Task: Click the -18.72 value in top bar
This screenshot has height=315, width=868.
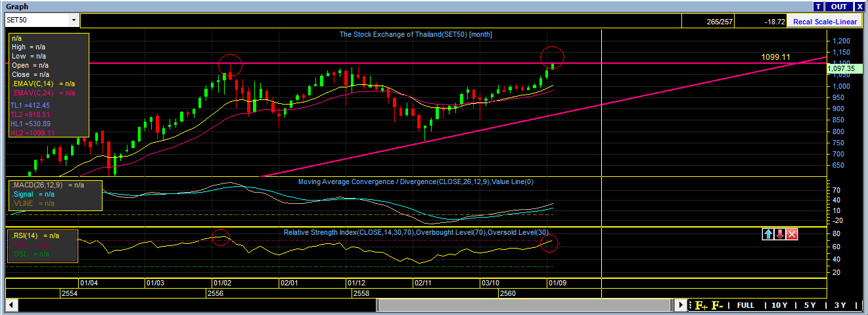Action: pyautogui.click(x=775, y=21)
